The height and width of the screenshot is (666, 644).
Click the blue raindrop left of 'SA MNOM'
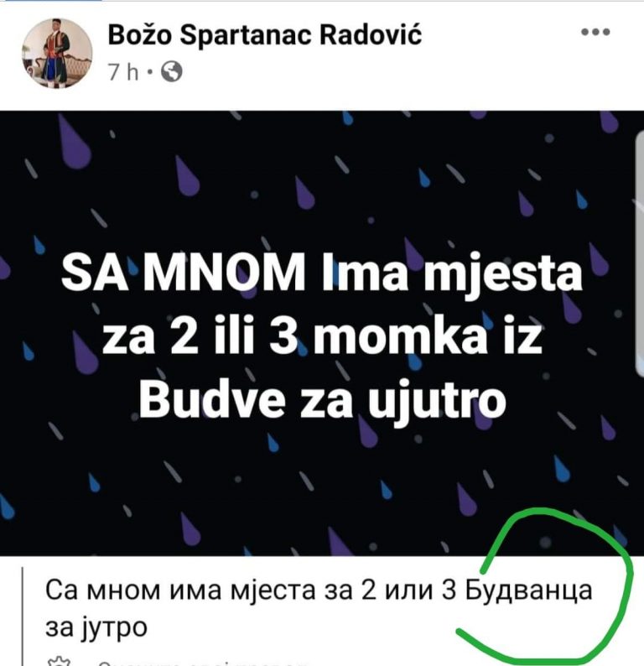pyautogui.click(x=39, y=245)
